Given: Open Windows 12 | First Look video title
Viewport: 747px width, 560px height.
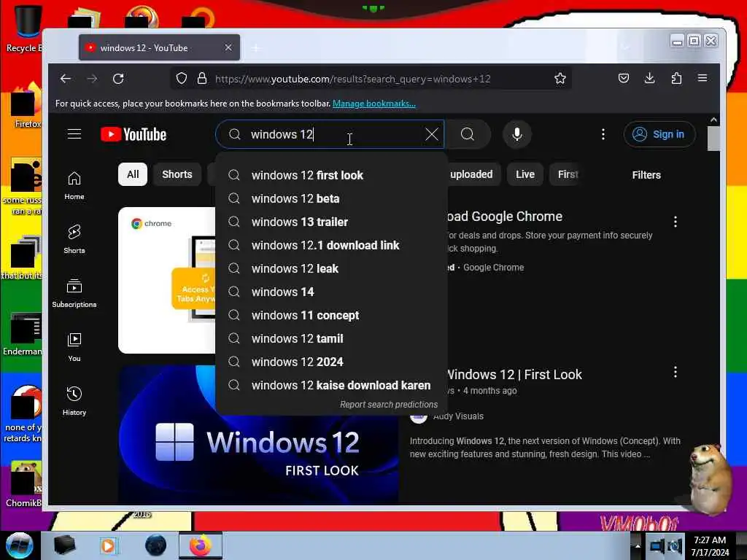Looking at the screenshot, I should click(x=514, y=375).
